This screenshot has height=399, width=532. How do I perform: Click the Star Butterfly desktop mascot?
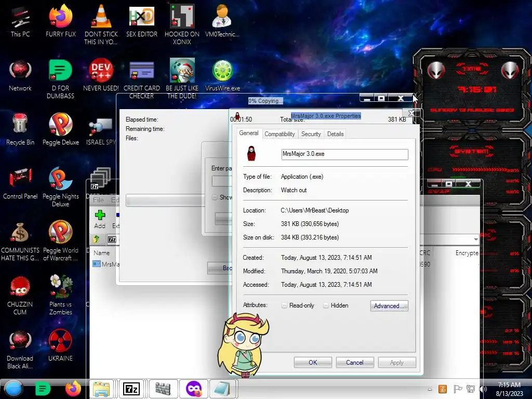244,344
